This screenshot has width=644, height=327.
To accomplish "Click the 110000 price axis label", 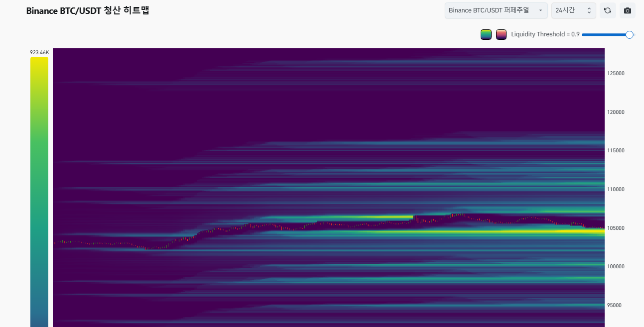I will pyautogui.click(x=616, y=189).
